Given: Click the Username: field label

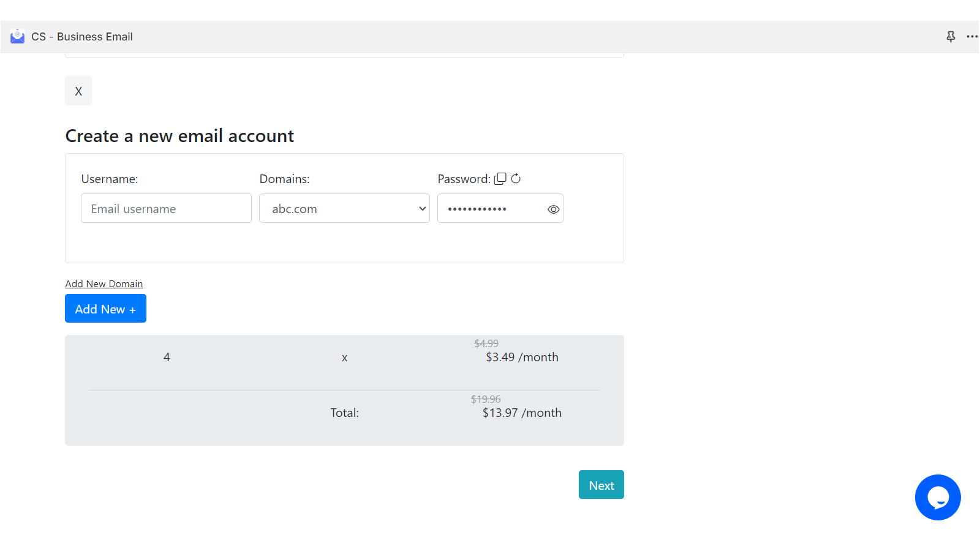Looking at the screenshot, I should click(110, 179).
